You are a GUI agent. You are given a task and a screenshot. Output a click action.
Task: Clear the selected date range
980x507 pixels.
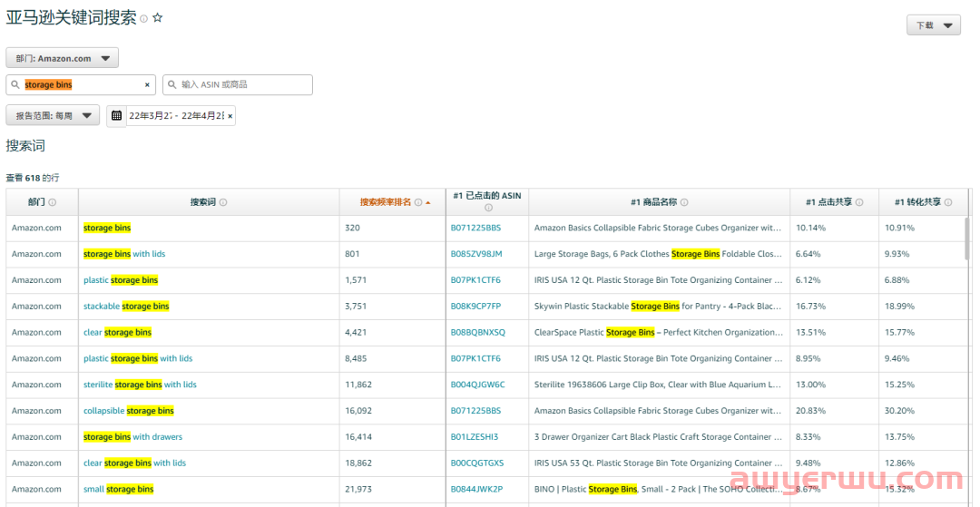tap(230, 116)
